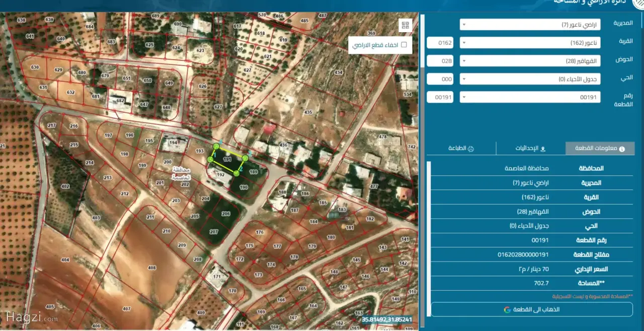Select parcel 436 on the map

point(283,146)
